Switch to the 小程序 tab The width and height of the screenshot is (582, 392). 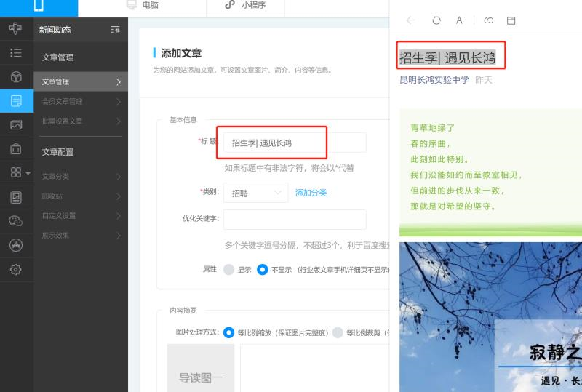point(245,5)
